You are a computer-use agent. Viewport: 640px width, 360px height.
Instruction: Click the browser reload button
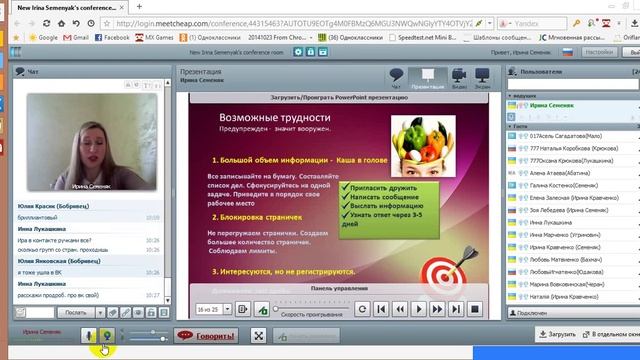point(47,23)
